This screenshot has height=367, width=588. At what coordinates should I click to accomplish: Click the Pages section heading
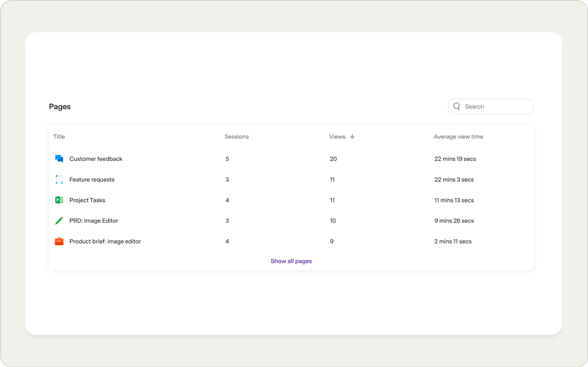60,107
